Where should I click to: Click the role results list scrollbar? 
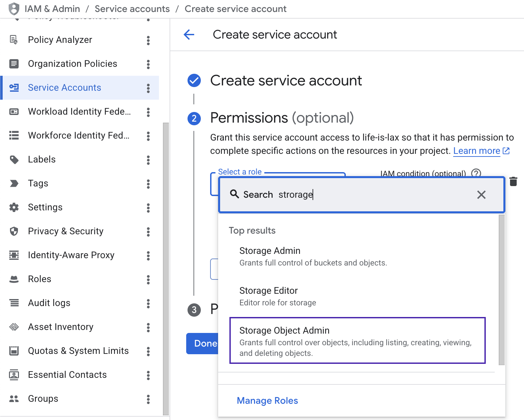[x=502, y=290]
